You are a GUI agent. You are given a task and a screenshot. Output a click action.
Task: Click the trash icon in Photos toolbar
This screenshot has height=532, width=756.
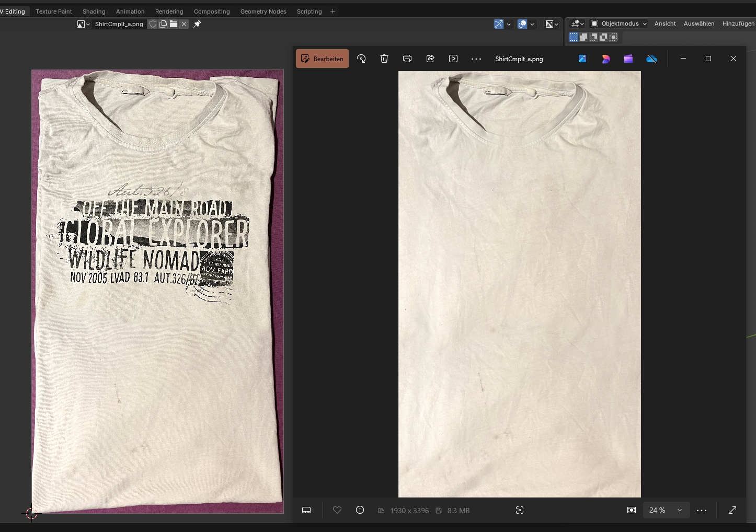tap(384, 59)
